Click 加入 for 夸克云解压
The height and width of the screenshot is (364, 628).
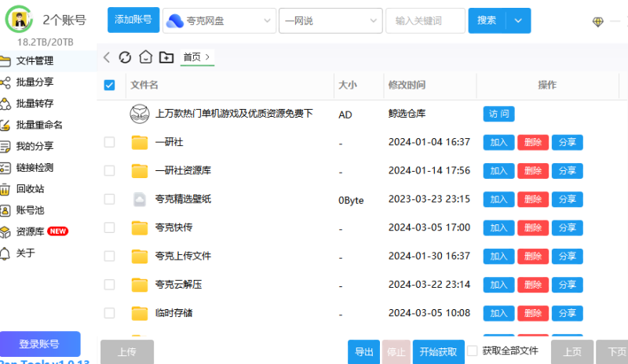(498, 284)
